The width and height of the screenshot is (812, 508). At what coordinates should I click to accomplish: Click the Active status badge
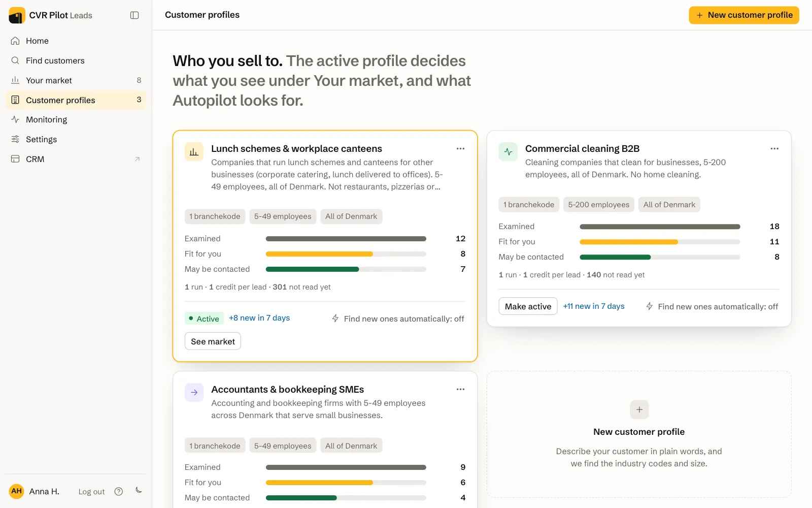click(x=204, y=319)
